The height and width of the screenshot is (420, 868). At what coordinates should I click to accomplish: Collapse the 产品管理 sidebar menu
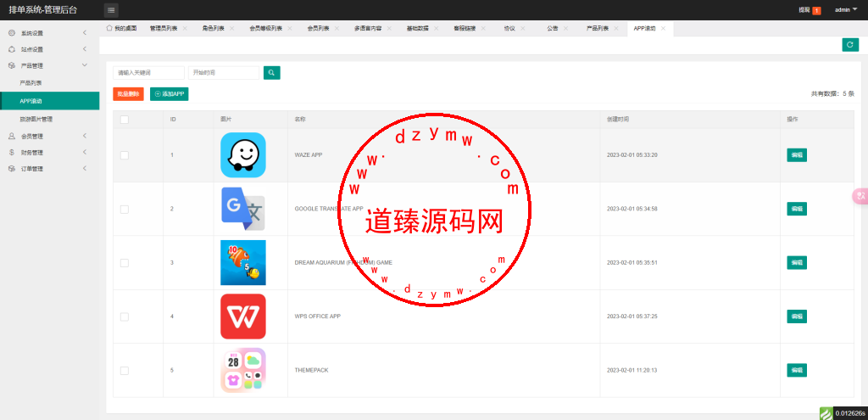(85, 65)
